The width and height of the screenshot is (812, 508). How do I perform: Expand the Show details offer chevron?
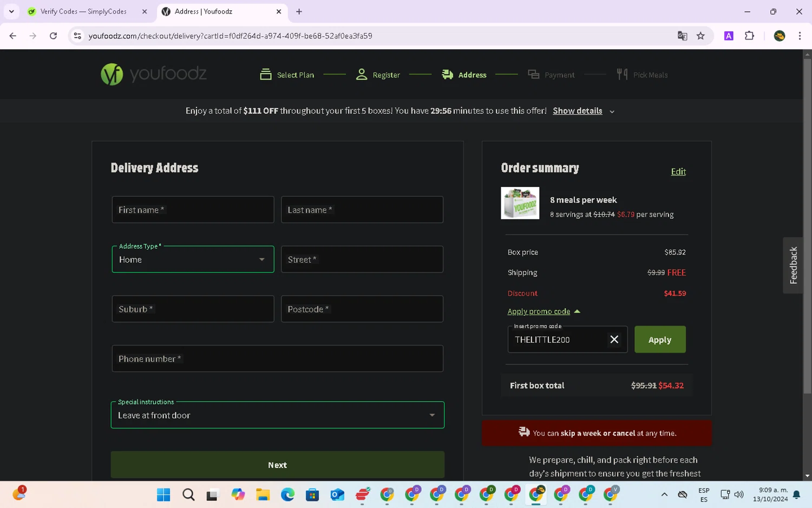[612, 112]
